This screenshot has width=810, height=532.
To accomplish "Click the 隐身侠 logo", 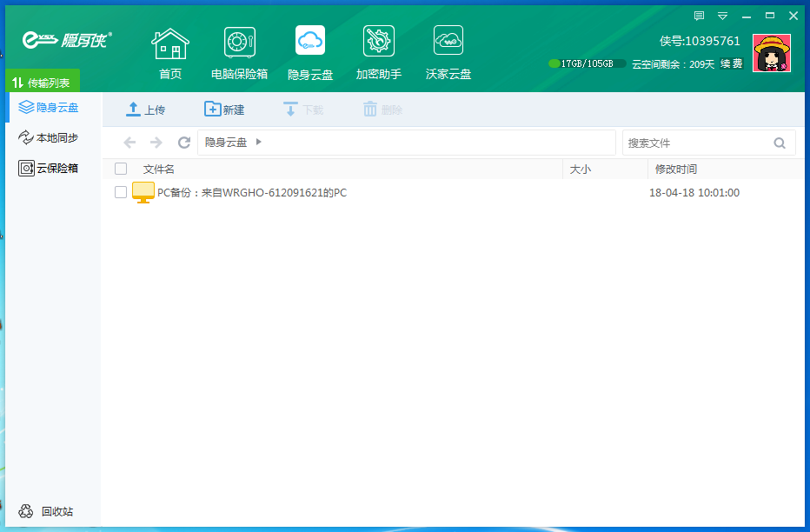I will (x=67, y=40).
